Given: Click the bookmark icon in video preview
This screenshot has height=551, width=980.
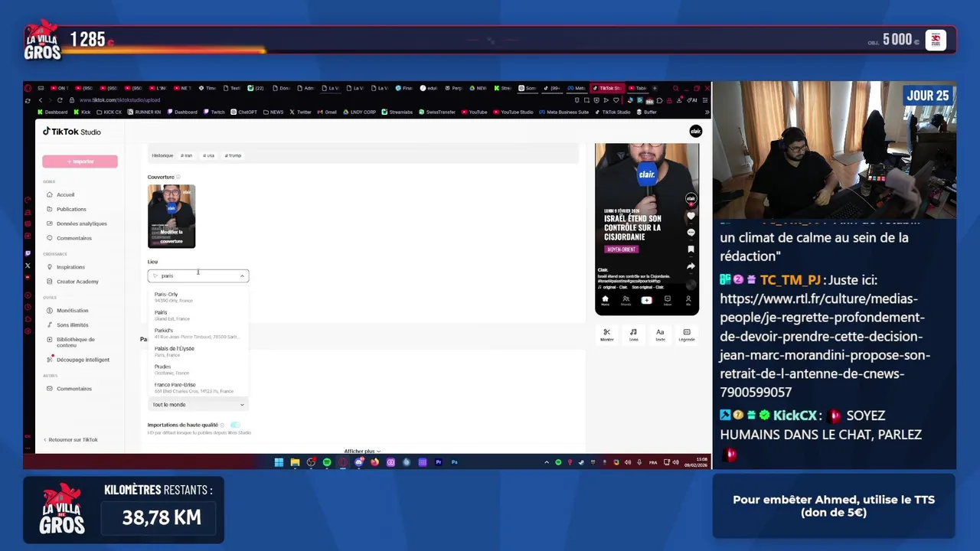Looking at the screenshot, I should 691,249.
